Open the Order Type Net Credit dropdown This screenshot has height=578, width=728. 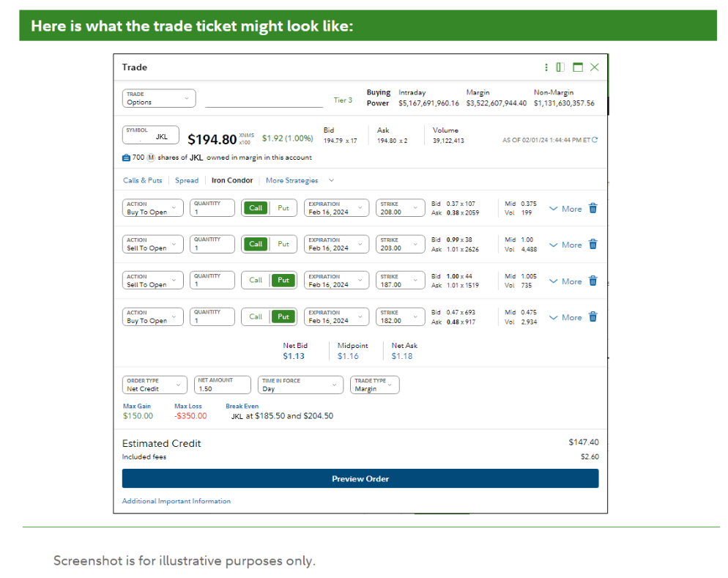155,385
